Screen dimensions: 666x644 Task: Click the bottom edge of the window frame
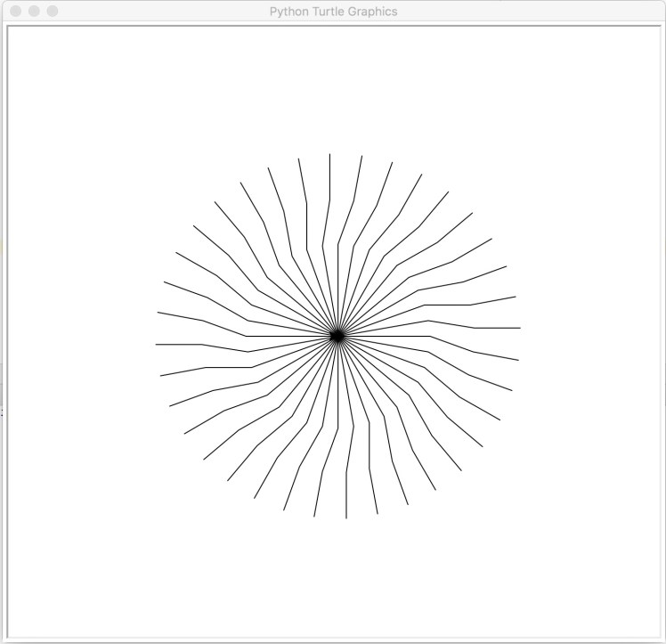tap(333, 641)
